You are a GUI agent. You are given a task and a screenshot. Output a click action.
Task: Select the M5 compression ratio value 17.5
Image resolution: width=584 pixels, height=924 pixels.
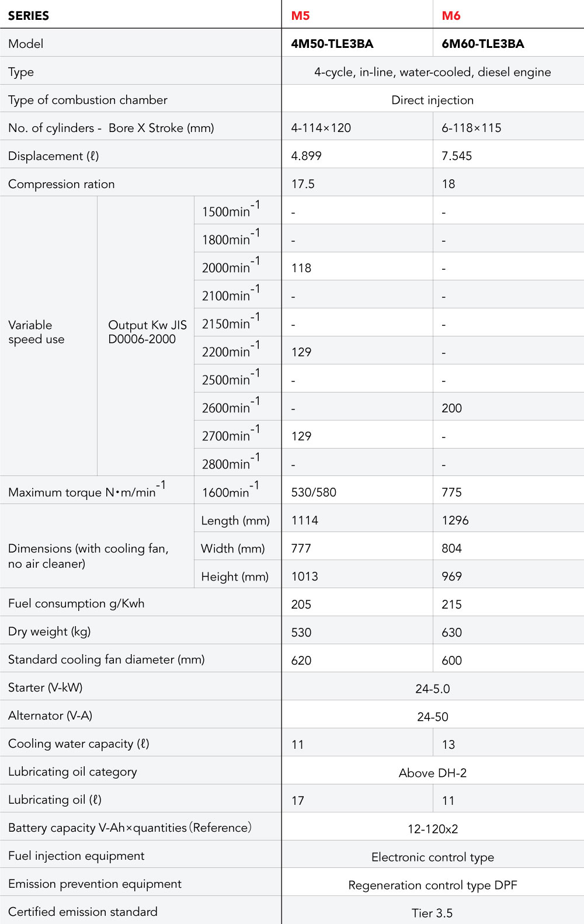(x=303, y=184)
